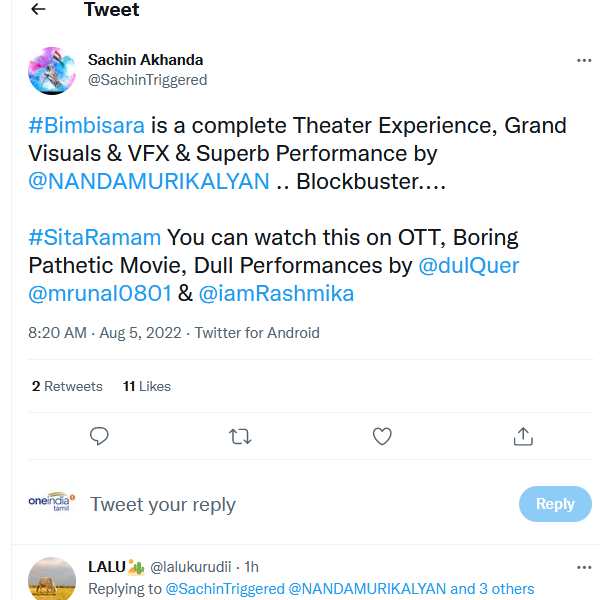Viewport: 600px width, 600px height.
Task: Click the share tweet icon
Action: [x=522, y=436]
